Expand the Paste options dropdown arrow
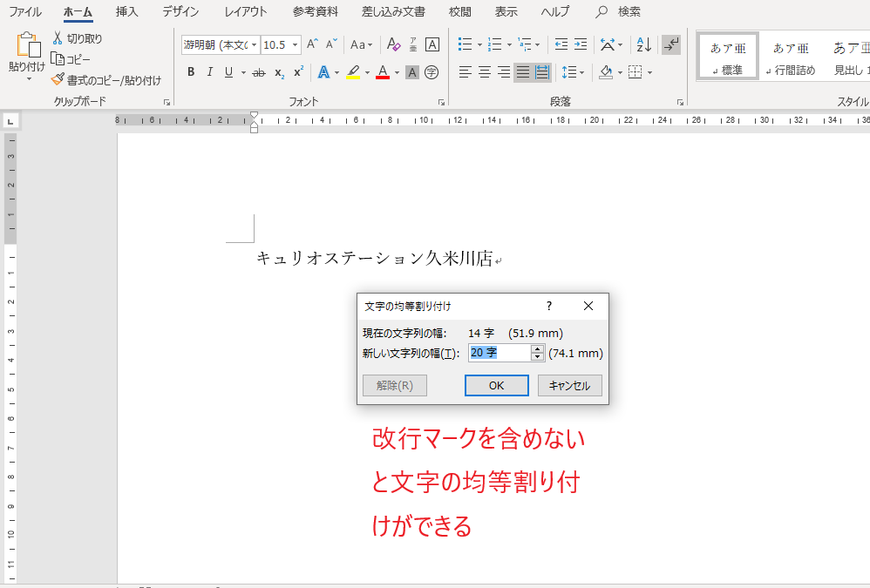The width and height of the screenshot is (870, 588). (29, 78)
